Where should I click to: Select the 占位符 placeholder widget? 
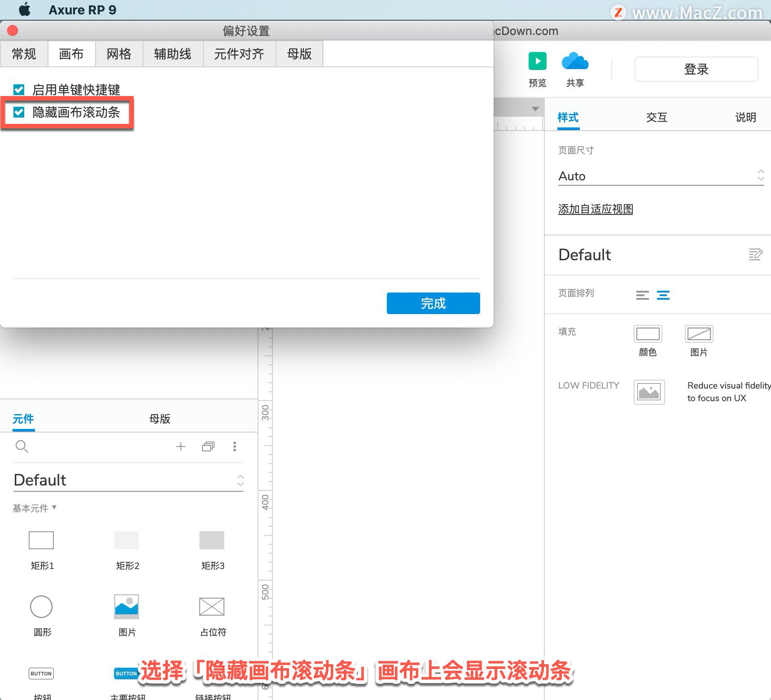(x=212, y=607)
